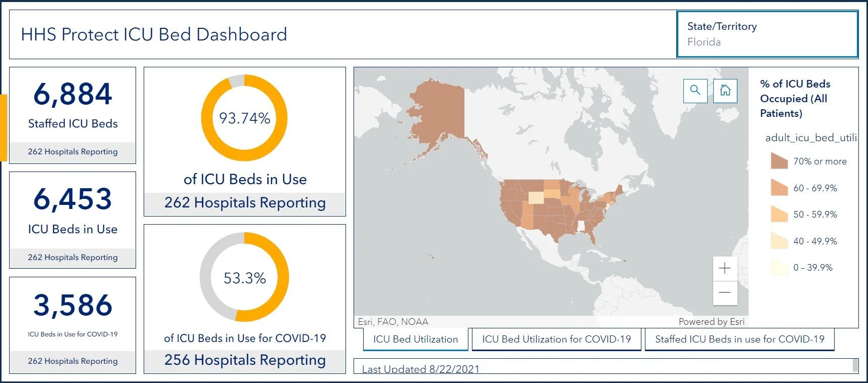Click the 70% or more legend swatch
Screen dimensions: 868x383
click(x=779, y=161)
